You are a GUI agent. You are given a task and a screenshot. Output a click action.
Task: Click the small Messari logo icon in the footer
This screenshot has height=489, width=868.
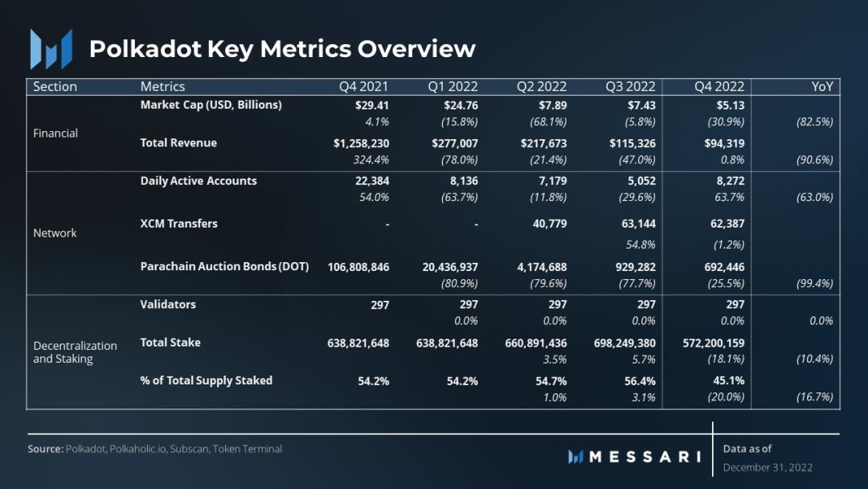click(x=575, y=457)
